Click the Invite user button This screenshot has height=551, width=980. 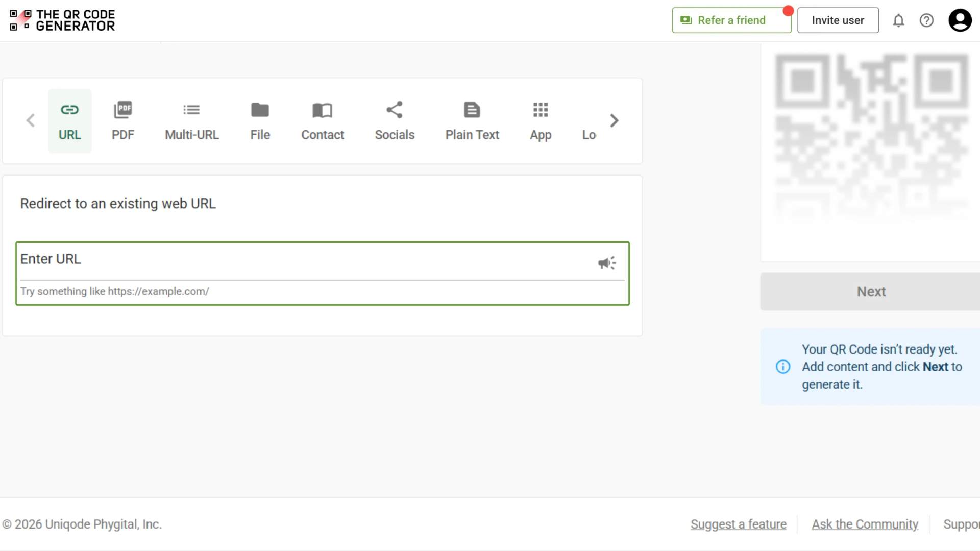pos(838,20)
